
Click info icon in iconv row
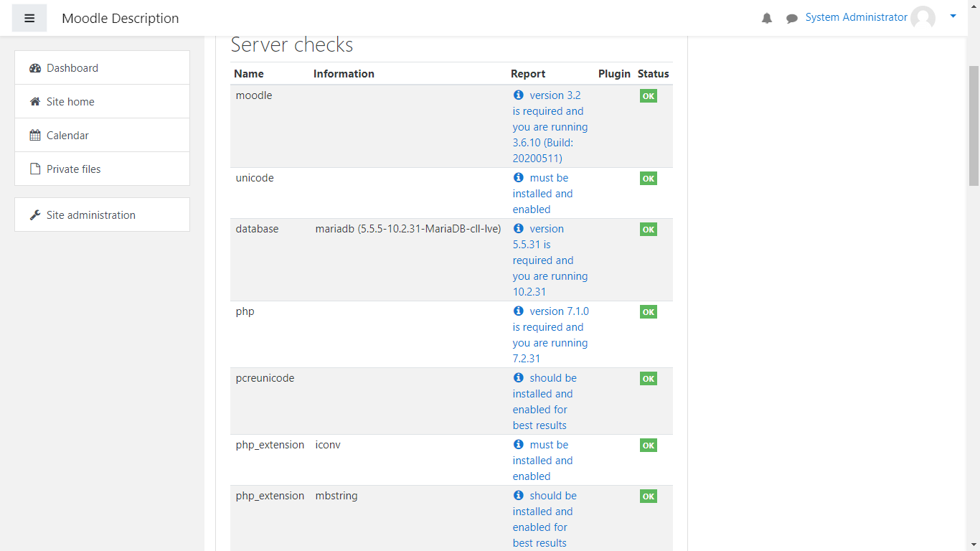click(519, 444)
